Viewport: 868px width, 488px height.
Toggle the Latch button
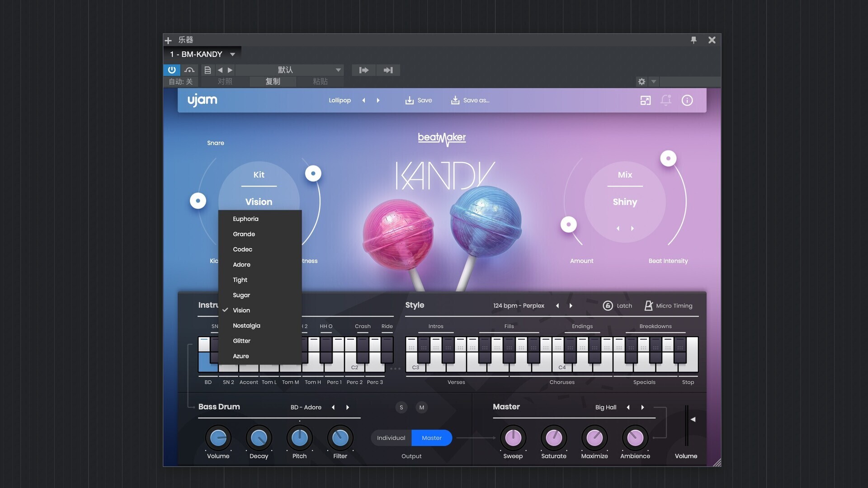coord(617,306)
